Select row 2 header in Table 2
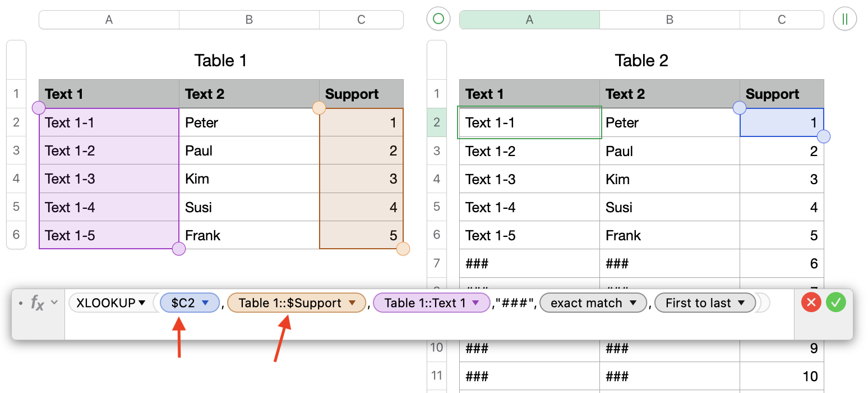The height and width of the screenshot is (393, 868). [437, 122]
